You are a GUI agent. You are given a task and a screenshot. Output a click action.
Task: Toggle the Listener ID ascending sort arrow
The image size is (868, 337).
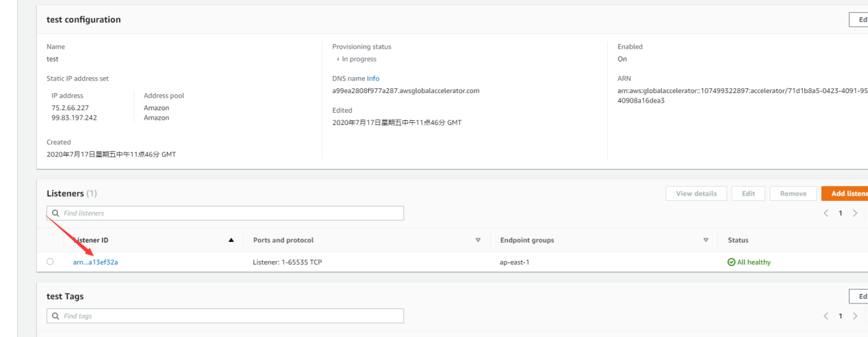231,241
